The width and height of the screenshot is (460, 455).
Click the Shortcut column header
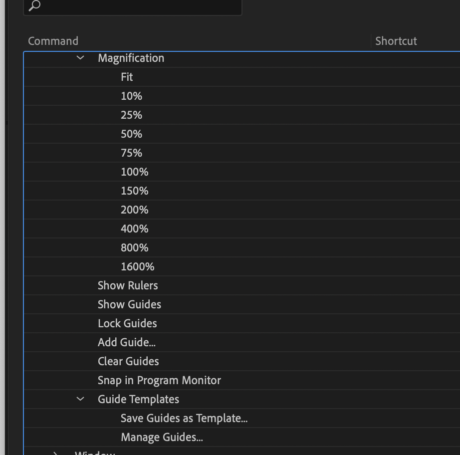(x=396, y=41)
